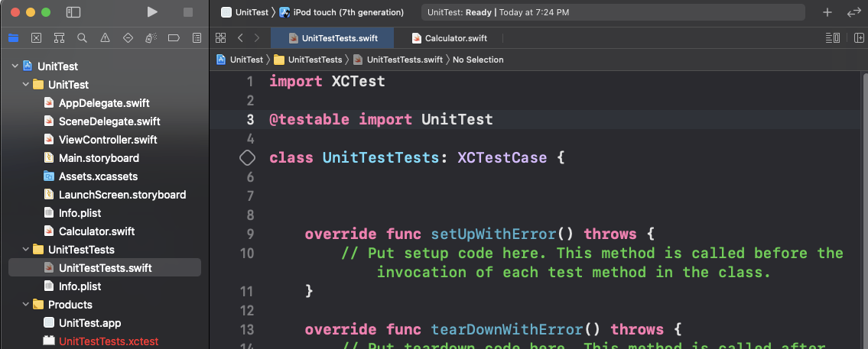Collapse the UnitTest group folder

pos(25,85)
